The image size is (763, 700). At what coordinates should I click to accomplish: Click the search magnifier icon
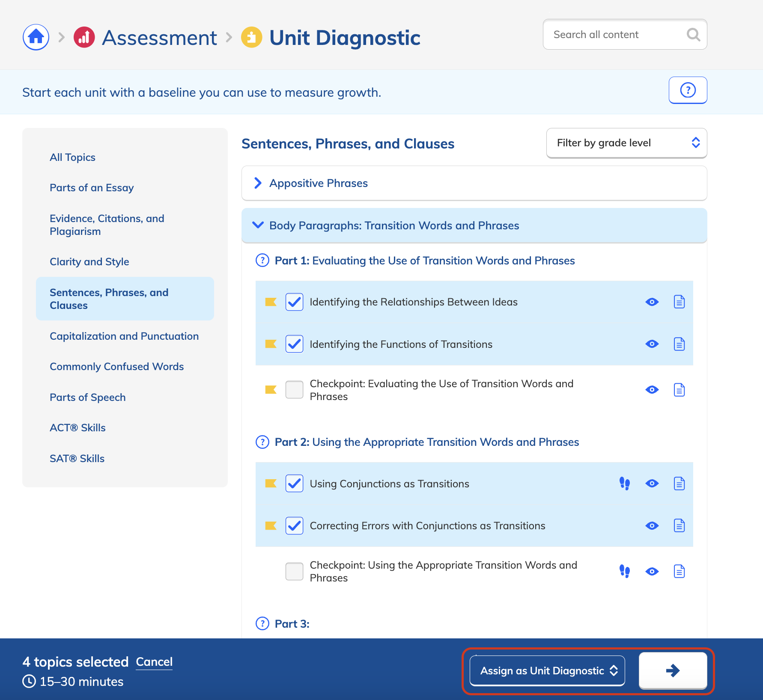[693, 34]
